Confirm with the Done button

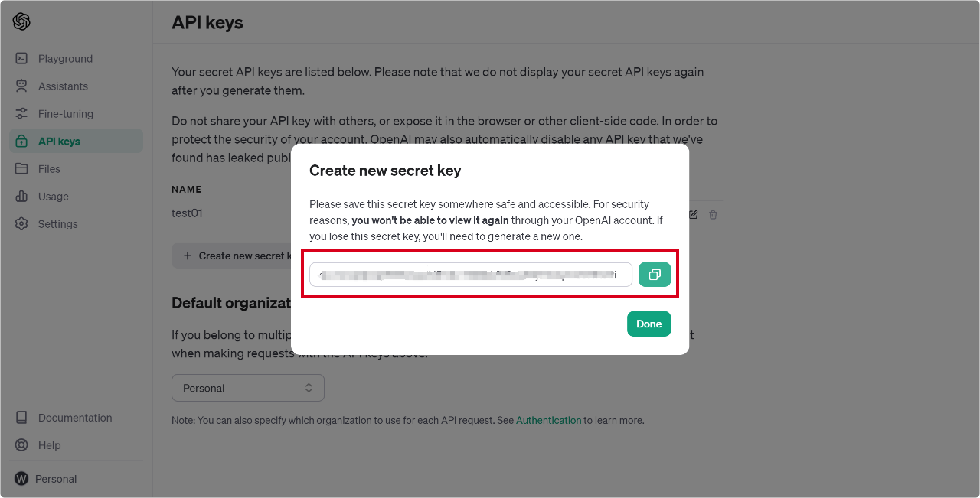click(648, 324)
